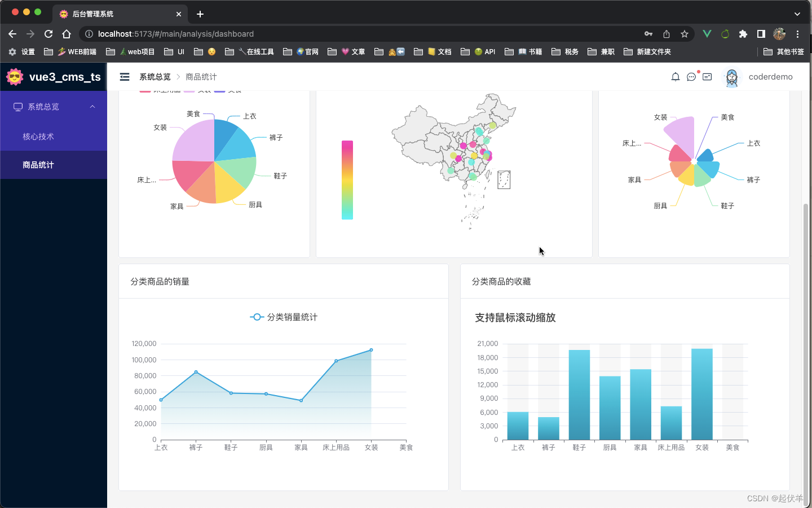Image resolution: width=812 pixels, height=508 pixels.
Task: Open new browser tab with plus
Action: pos(200,14)
